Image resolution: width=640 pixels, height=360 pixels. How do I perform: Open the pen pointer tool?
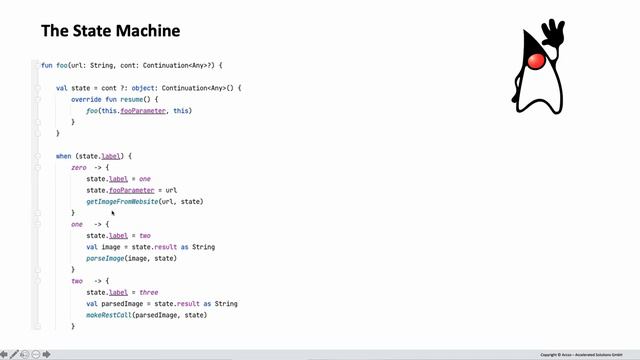point(14,354)
